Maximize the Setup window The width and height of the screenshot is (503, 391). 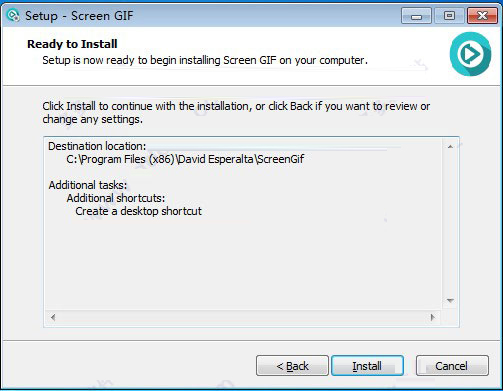(449, 16)
